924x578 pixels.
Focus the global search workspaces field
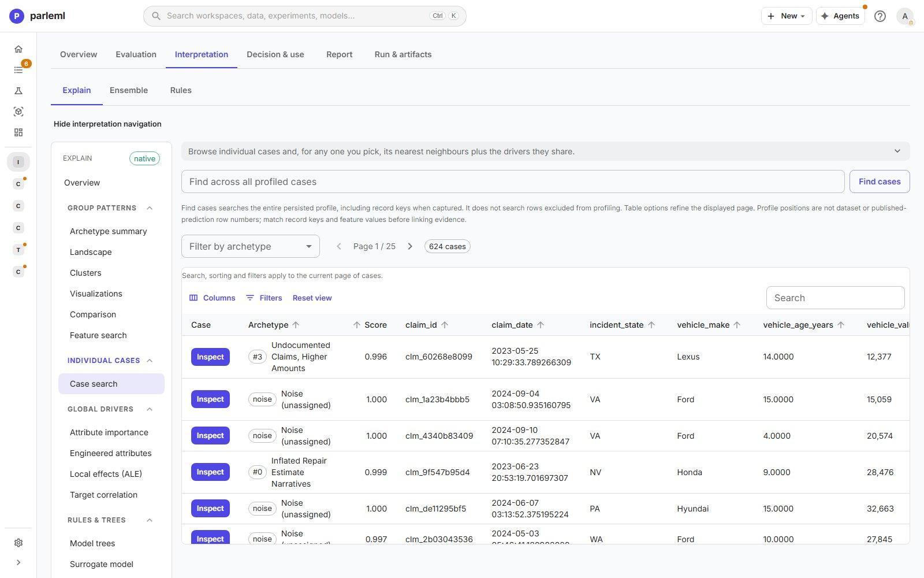[x=305, y=16]
